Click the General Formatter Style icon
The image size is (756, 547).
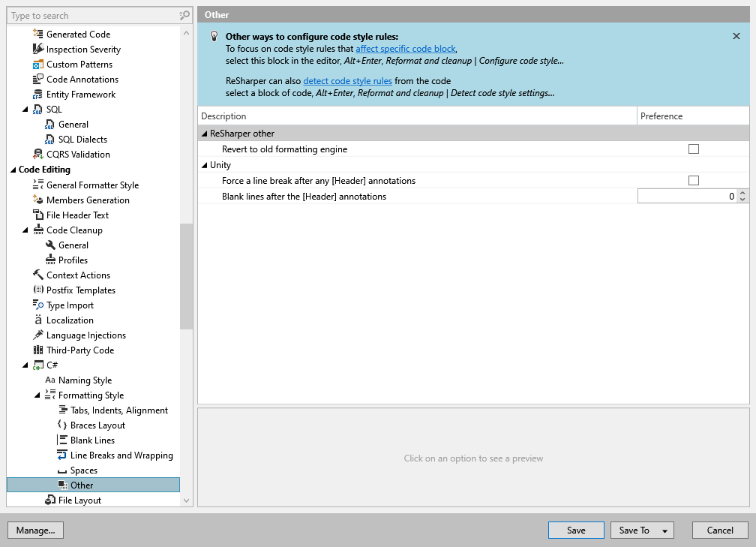click(38, 185)
